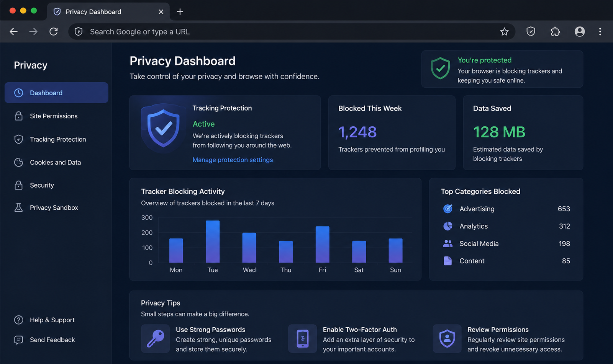The image size is (613, 364).
Task: Open the Security section
Action: pyautogui.click(x=56, y=185)
